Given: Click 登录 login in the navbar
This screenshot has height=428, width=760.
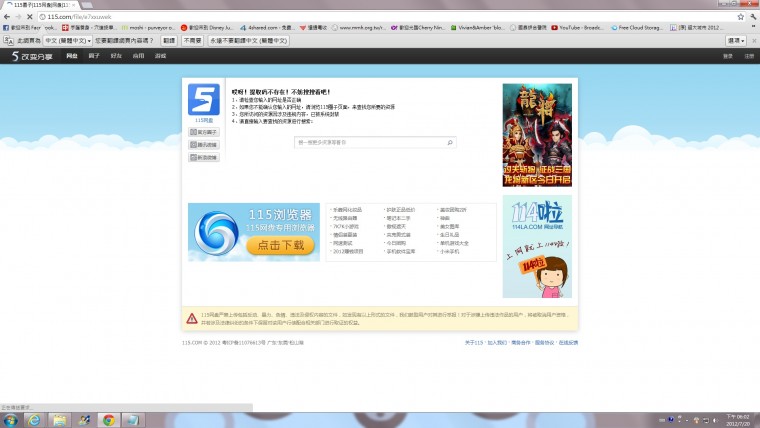Looking at the screenshot, I should click(x=728, y=56).
